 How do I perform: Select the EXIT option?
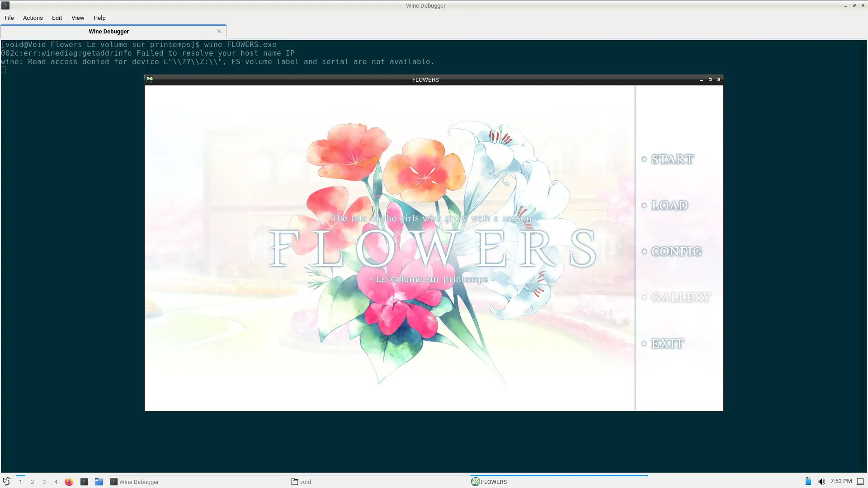(667, 343)
